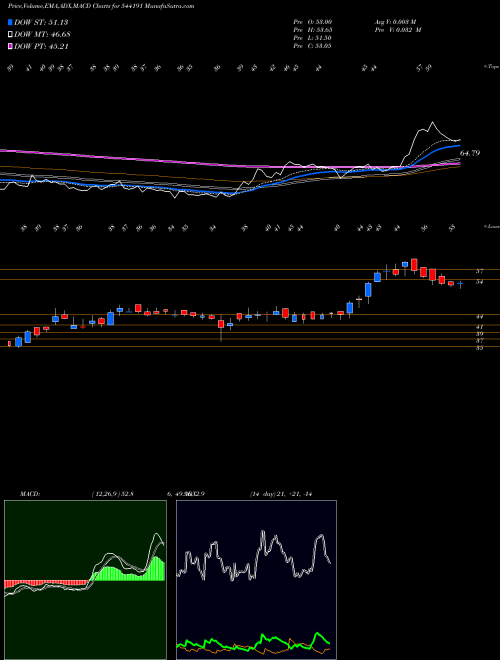Viewport: 500px width, 660px height.
Task: Click the blue DOW ST legend swatch
Action: (x=10, y=22)
